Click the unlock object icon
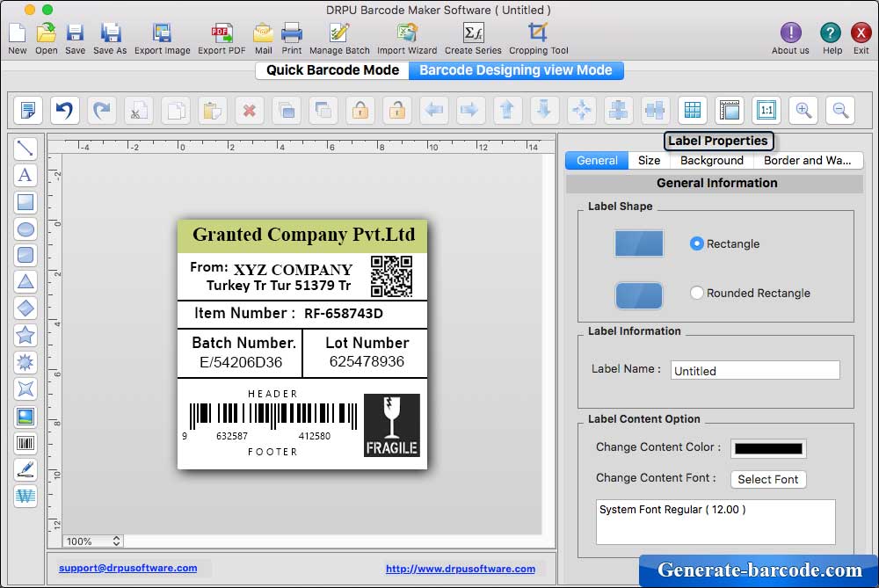 point(397,110)
